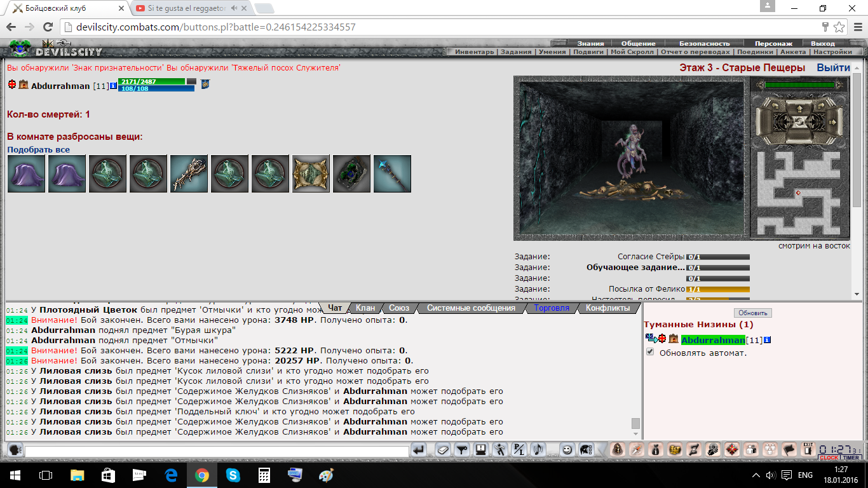Pick up the dark stone tablet item

[x=352, y=173]
